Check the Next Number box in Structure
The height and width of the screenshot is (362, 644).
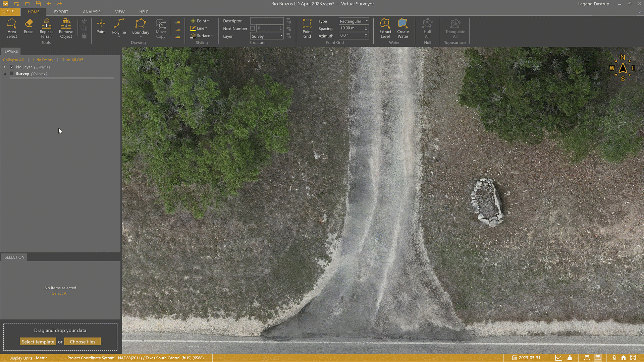tap(253, 28)
